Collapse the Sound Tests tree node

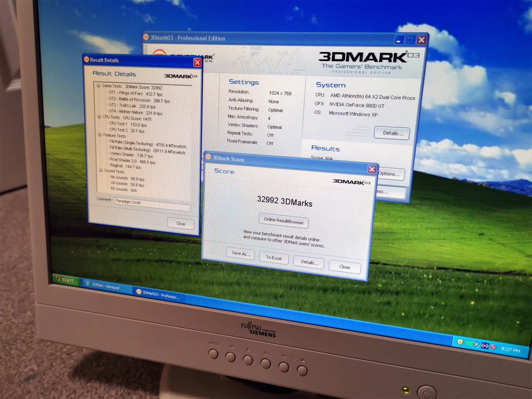pyautogui.click(x=101, y=170)
